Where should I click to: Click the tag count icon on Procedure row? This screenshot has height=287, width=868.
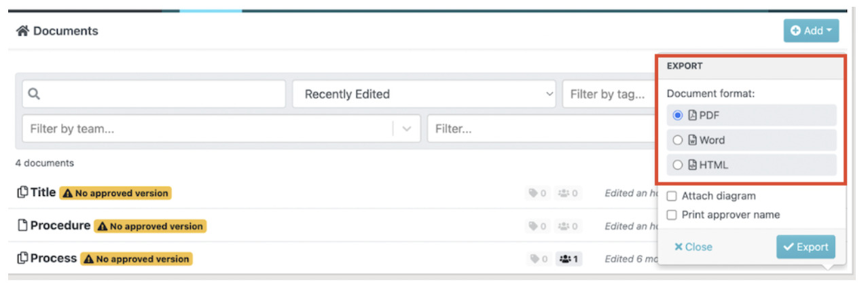click(534, 226)
